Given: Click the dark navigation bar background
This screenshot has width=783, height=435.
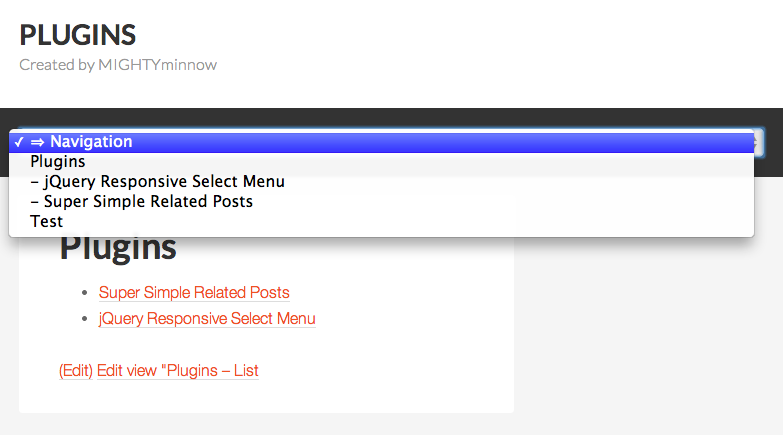Looking at the screenshot, I should 392,118.
